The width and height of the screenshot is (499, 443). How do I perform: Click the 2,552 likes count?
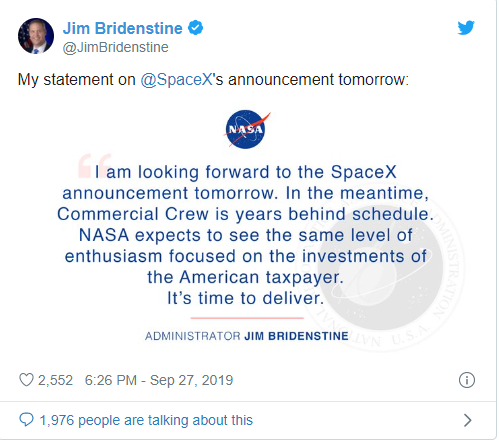tap(55, 380)
